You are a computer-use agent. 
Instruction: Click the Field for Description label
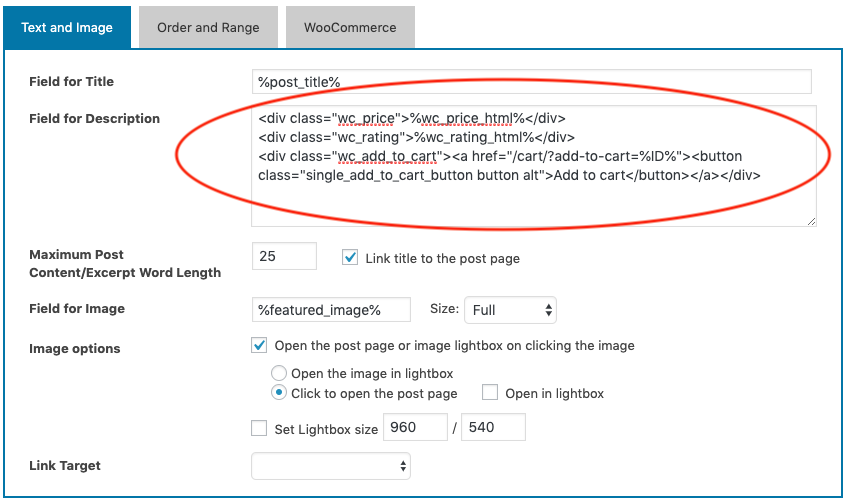point(95,119)
